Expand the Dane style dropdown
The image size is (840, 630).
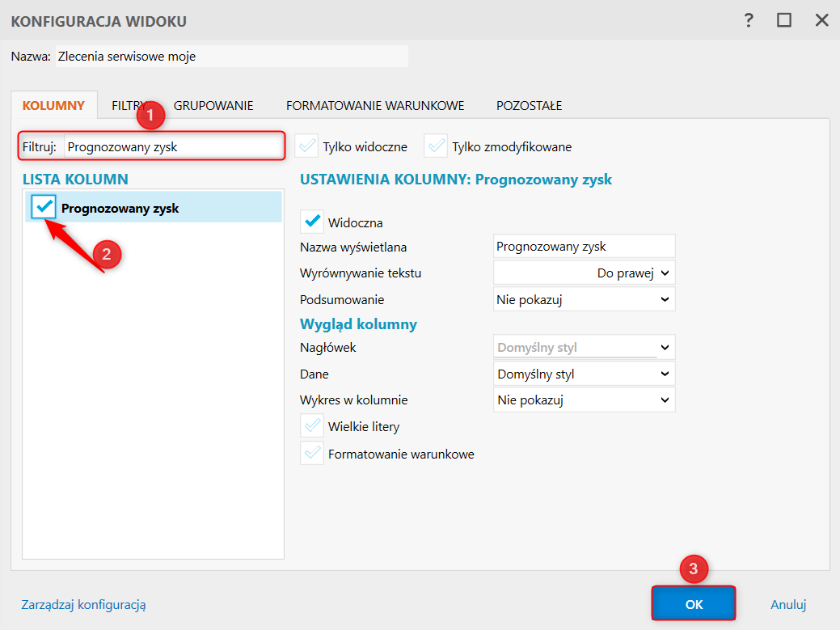pos(584,374)
